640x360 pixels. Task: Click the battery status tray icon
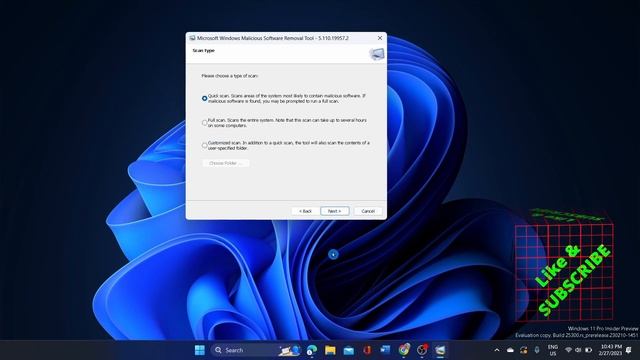(x=589, y=350)
